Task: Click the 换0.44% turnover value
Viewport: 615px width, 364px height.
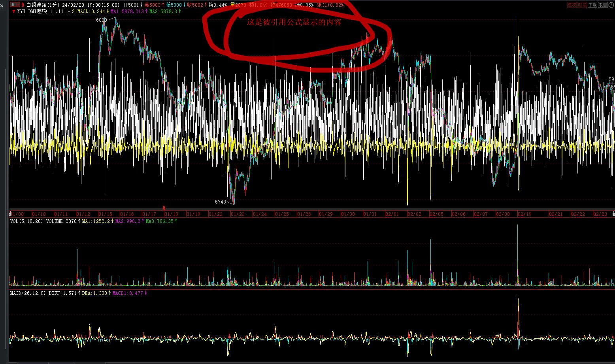Action: tap(218, 5)
